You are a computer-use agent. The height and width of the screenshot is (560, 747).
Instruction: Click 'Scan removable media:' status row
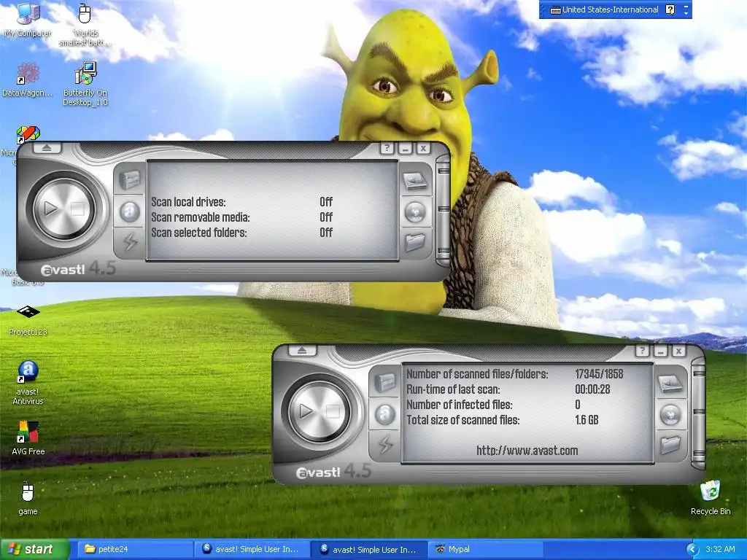coord(242,217)
